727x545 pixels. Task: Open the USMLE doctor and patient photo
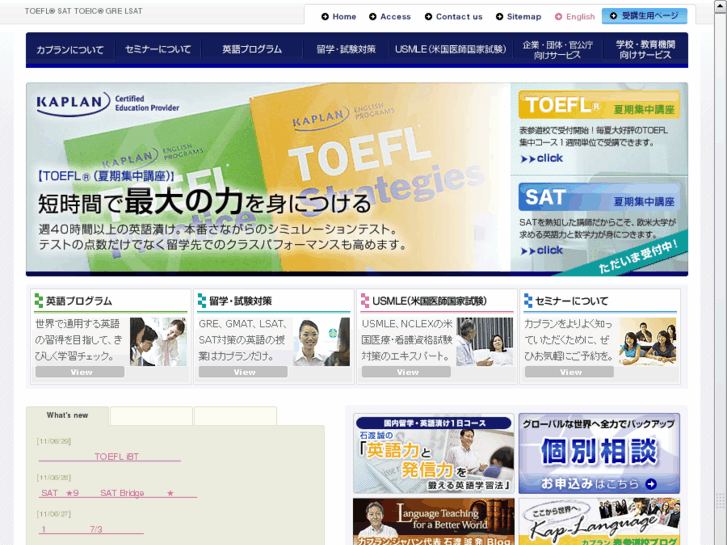[x=485, y=342]
